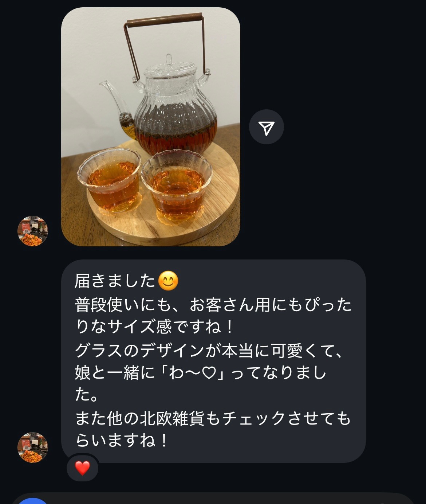Tap the blue round camera button at bottom
Image resolution: width=426 pixels, height=504 pixels.
(33, 501)
